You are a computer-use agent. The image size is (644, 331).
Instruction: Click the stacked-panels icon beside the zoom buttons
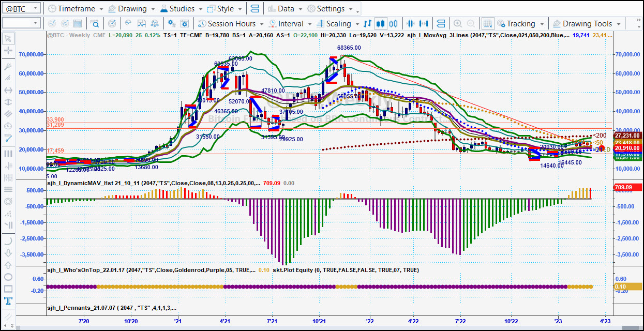tap(441, 23)
